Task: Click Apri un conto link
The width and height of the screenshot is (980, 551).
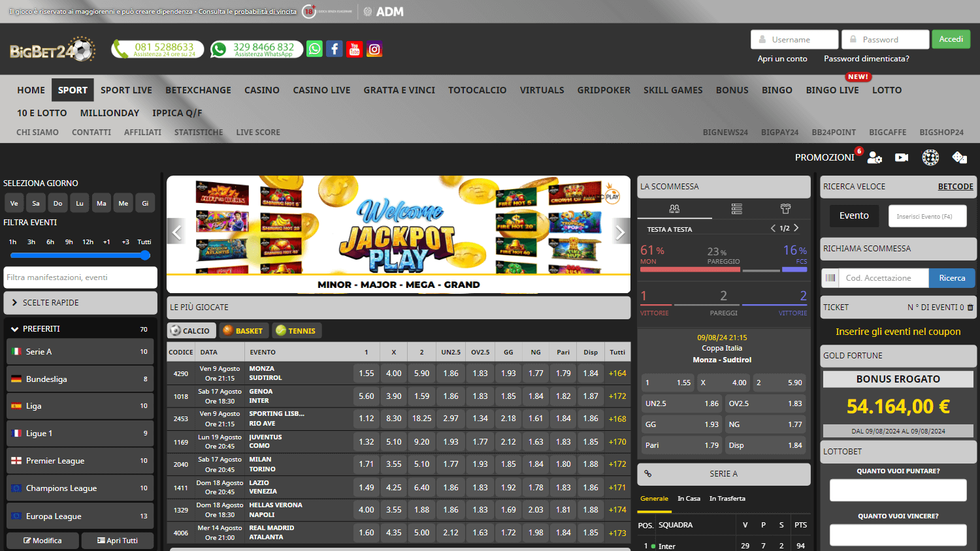Action: 782,59
